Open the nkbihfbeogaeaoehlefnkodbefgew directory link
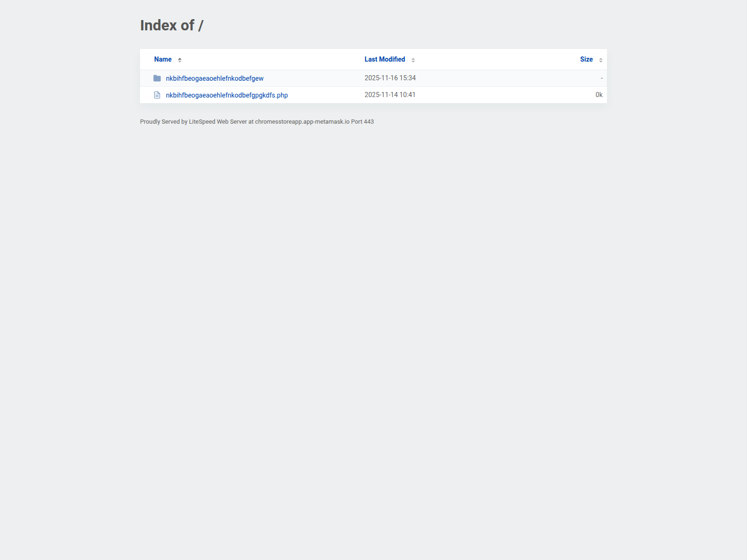The height and width of the screenshot is (560, 747). click(215, 78)
